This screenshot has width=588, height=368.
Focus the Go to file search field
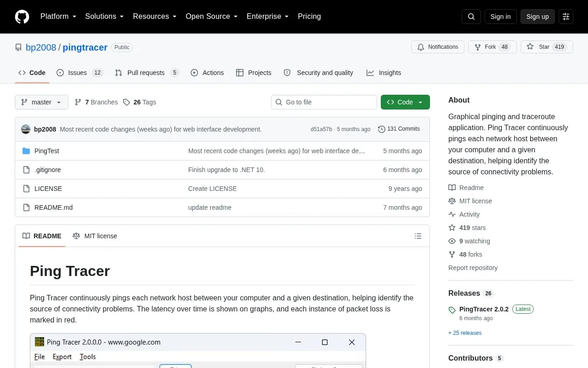click(x=324, y=102)
